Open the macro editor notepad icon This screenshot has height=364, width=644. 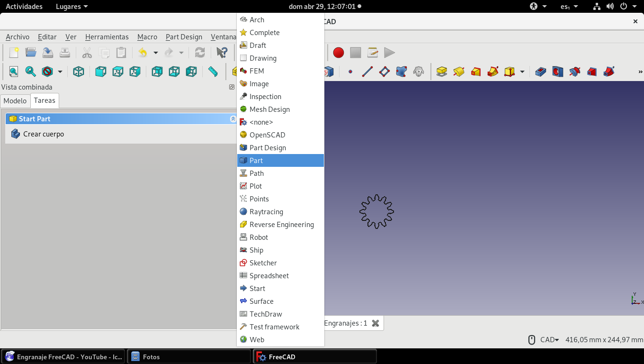tap(373, 53)
